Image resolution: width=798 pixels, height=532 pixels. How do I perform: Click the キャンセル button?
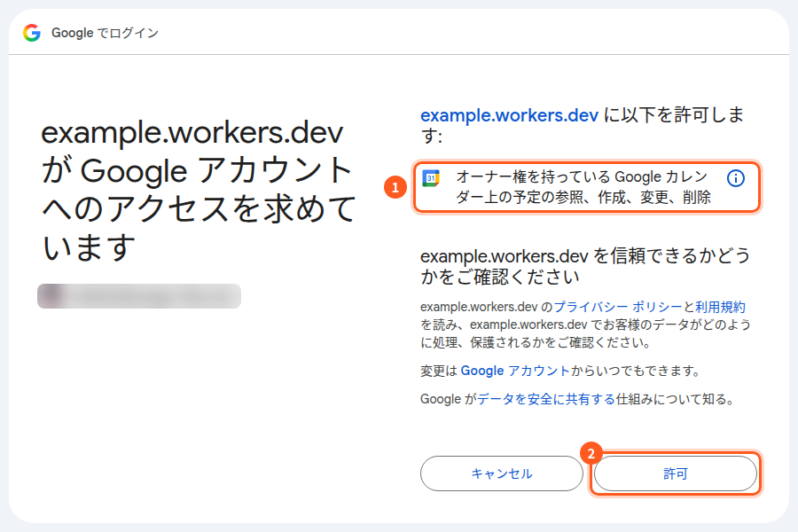[x=502, y=473]
